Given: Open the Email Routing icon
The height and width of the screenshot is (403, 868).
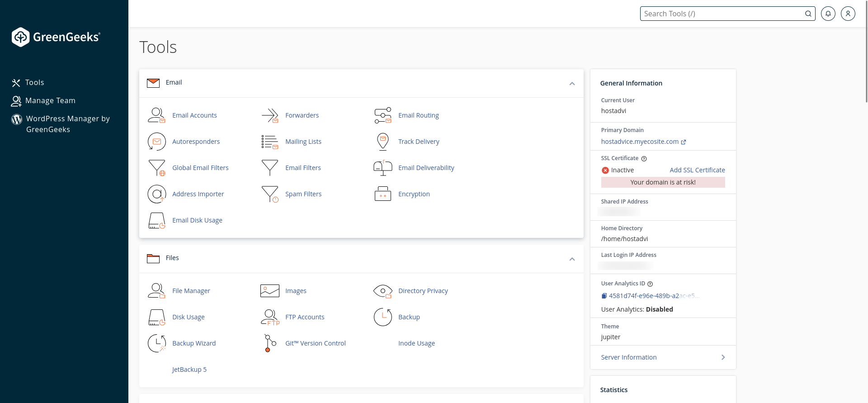Looking at the screenshot, I should pos(383,115).
